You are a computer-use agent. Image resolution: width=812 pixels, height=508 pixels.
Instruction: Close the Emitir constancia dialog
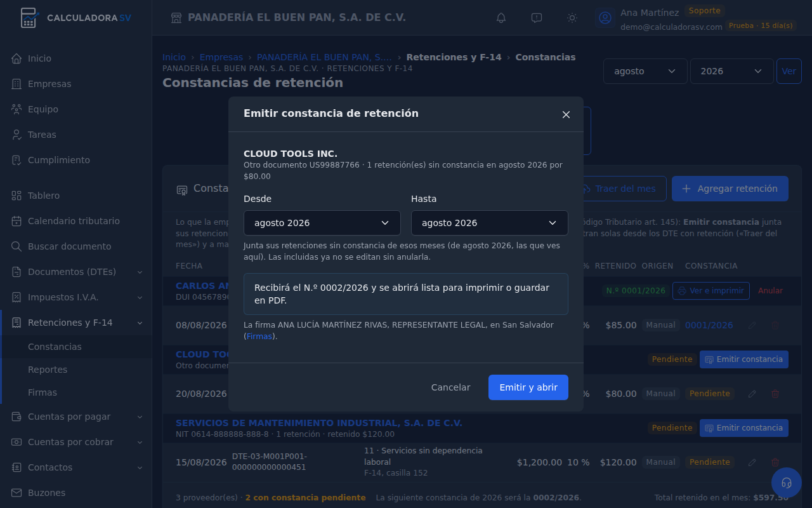pyautogui.click(x=566, y=114)
